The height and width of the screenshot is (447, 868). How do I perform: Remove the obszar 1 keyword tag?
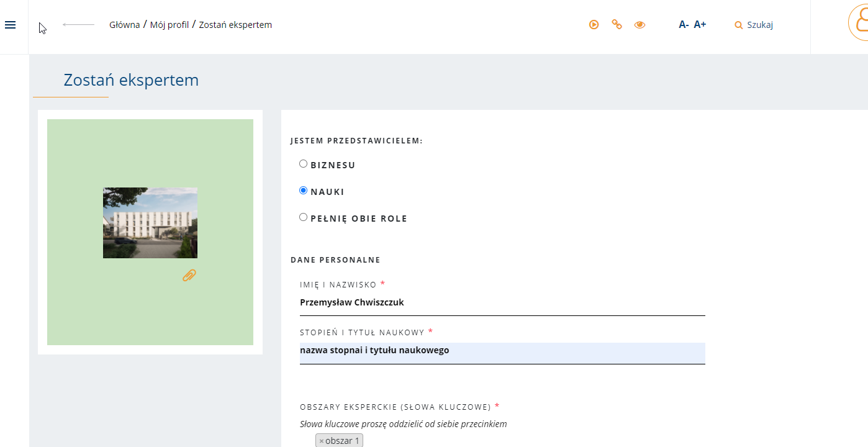(x=322, y=441)
